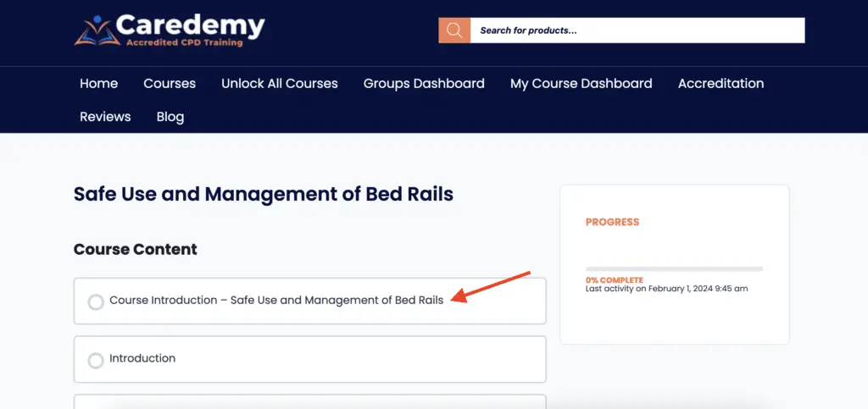Open the Accreditation page
Viewport: 868px width, 409px height.
click(x=721, y=84)
